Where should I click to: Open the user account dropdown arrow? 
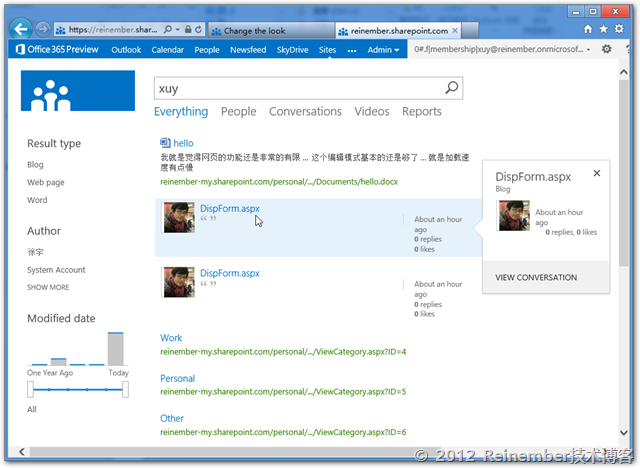[588, 50]
